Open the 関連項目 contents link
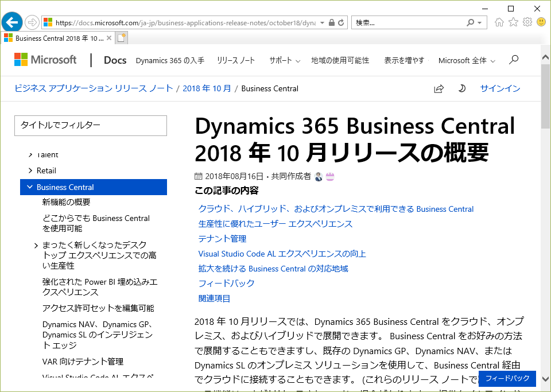This screenshot has height=392, width=551. (x=214, y=298)
